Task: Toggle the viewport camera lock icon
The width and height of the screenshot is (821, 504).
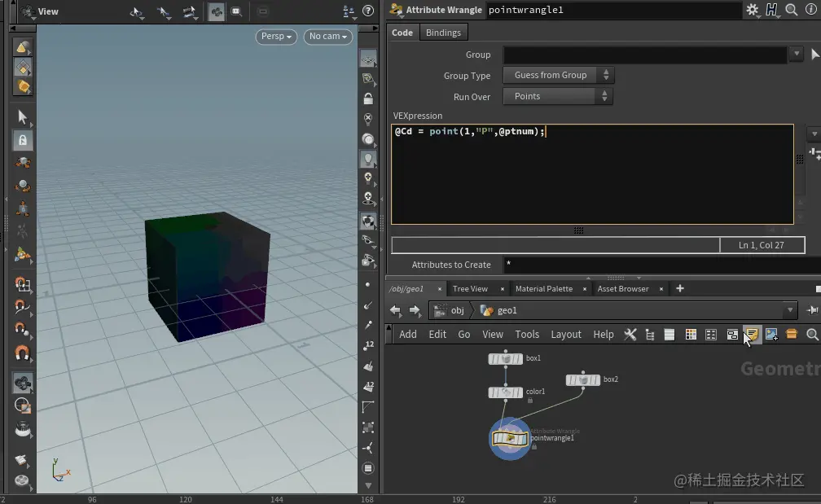Action: click(x=368, y=99)
